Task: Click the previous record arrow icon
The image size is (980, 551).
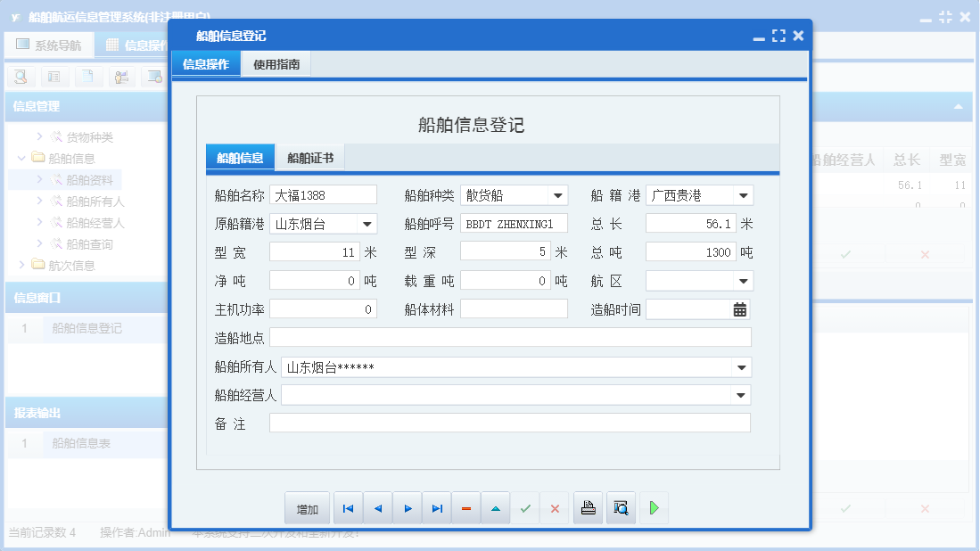Action: pos(377,507)
